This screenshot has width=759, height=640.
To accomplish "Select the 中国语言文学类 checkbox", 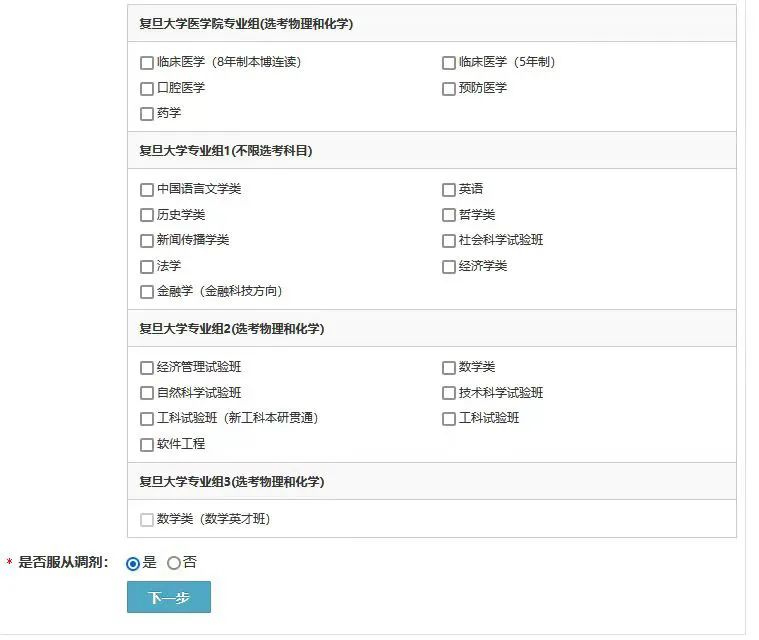I will click(147, 190).
